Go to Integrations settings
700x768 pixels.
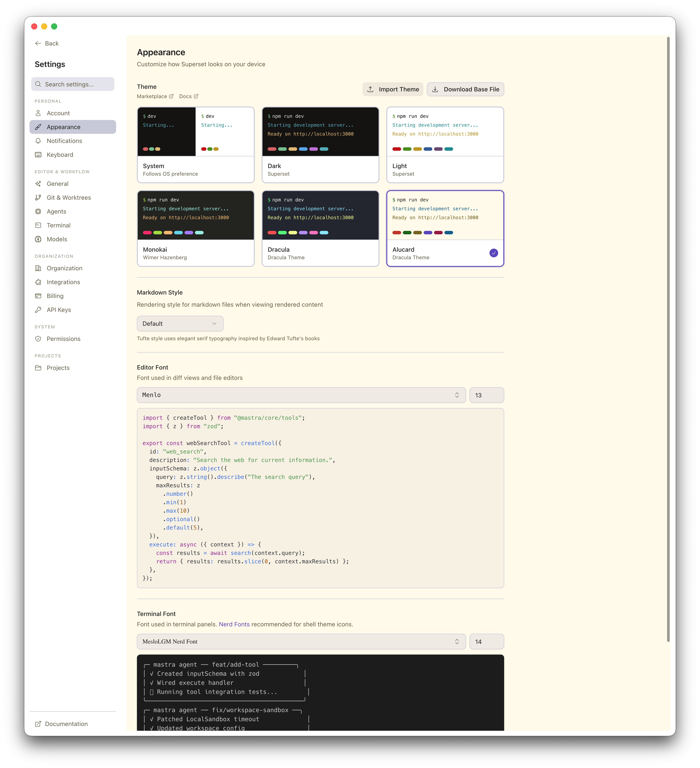[72, 282]
